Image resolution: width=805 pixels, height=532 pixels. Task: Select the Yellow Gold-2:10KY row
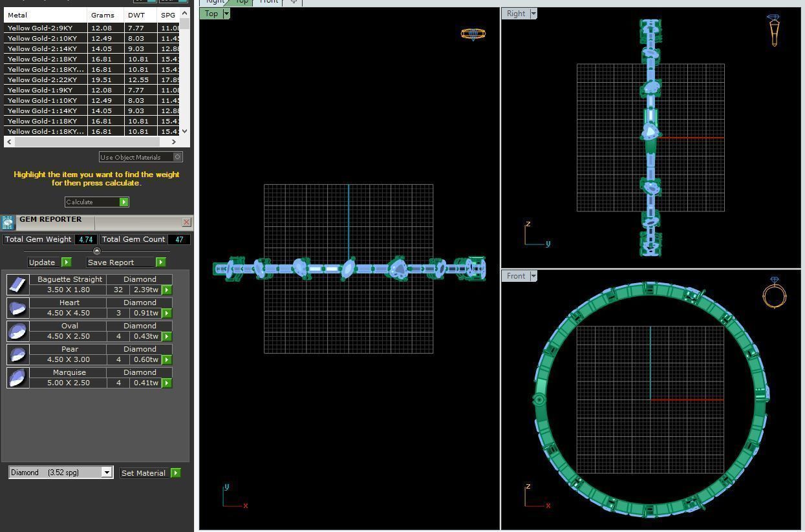click(92, 38)
